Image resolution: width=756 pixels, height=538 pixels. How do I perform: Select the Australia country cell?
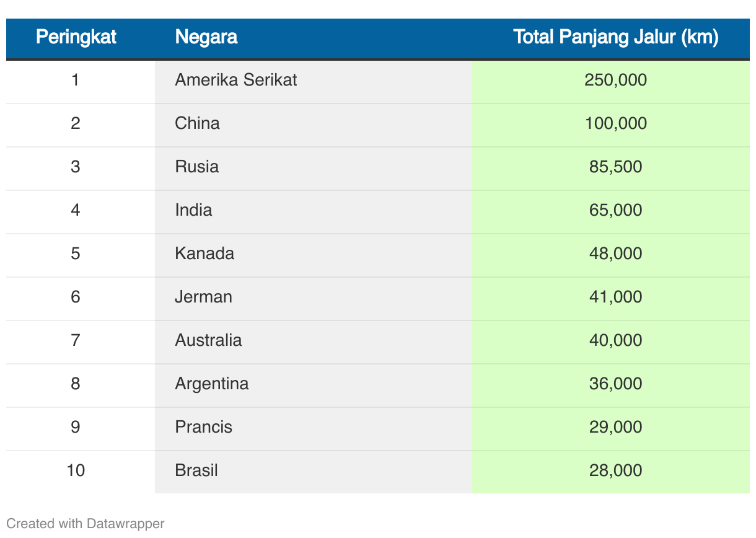point(208,340)
